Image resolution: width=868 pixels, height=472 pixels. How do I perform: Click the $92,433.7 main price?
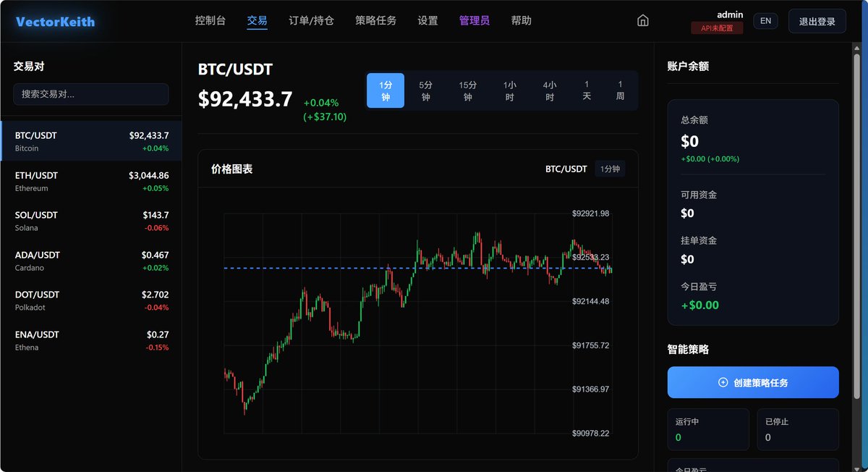click(x=245, y=99)
